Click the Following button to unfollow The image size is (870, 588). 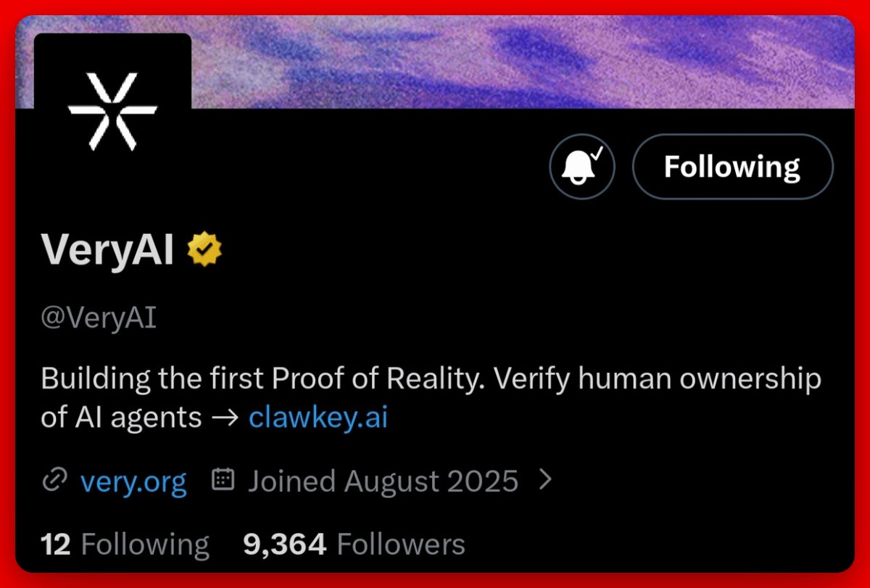coord(732,167)
